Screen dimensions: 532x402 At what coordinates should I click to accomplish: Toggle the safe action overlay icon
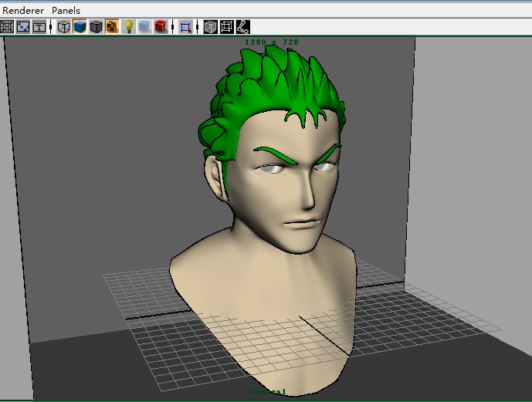[22, 27]
